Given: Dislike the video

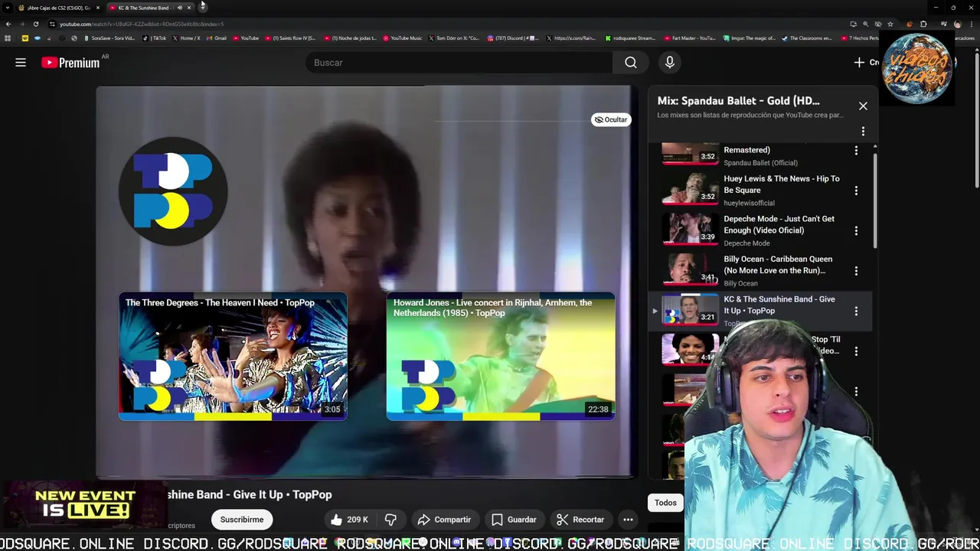Looking at the screenshot, I should coord(390,520).
